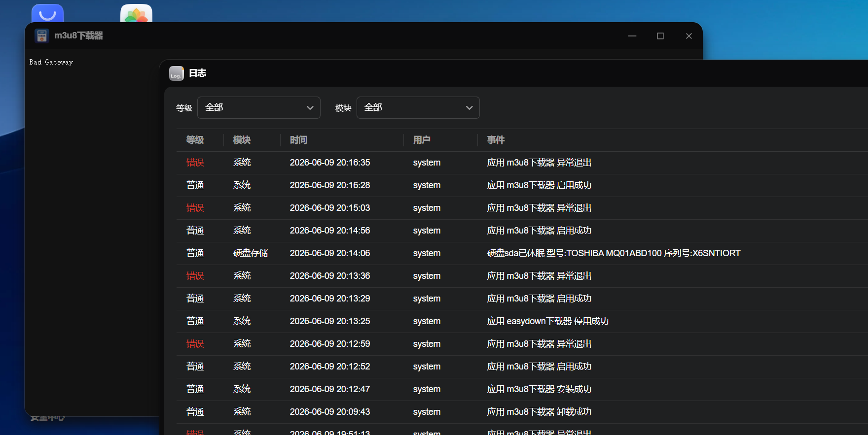Maximize the m3u8下载器 window
This screenshot has width=868, height=435.
pyautogui.click(x=660, y=36)
